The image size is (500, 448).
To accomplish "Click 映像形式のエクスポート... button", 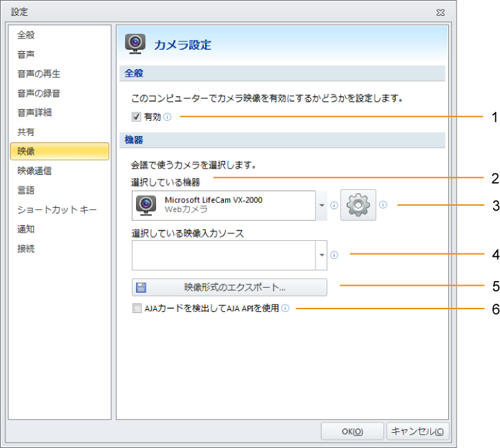I will [x=229, y=287].
